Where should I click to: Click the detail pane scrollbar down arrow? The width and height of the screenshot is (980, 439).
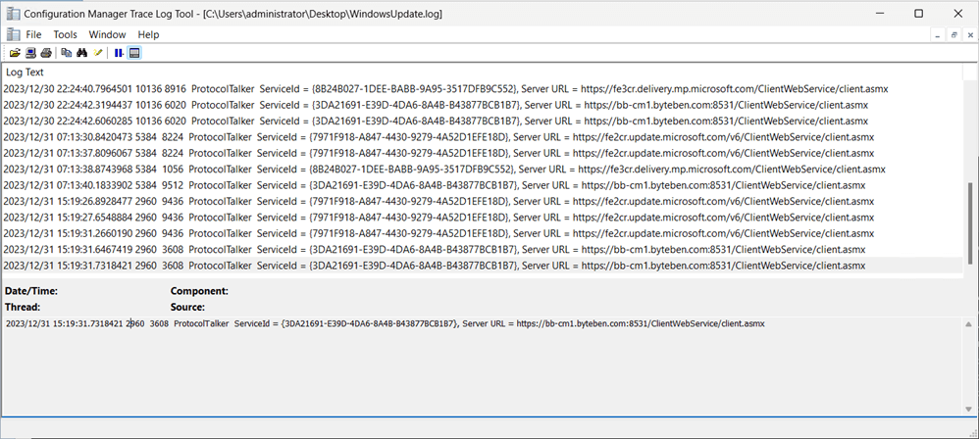[969, 409]
